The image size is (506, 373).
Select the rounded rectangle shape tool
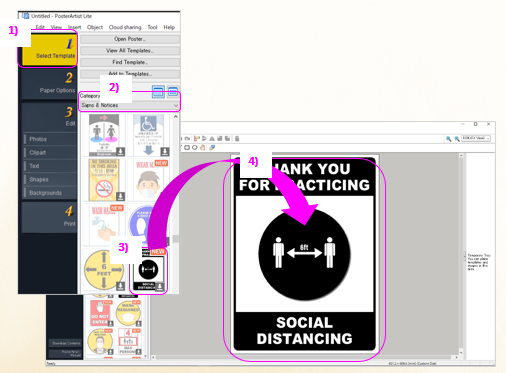(x=187, y=147)
